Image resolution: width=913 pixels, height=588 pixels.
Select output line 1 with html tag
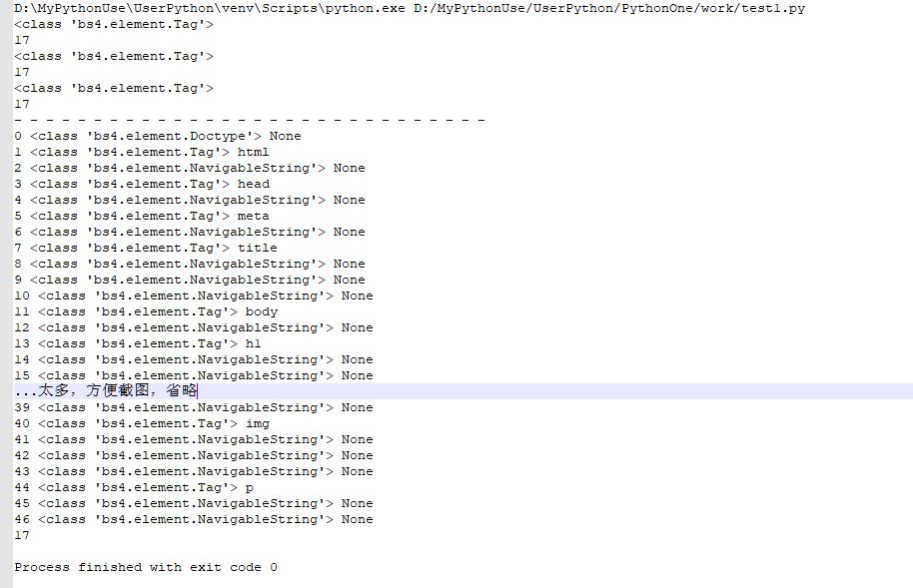coord(142,152)
